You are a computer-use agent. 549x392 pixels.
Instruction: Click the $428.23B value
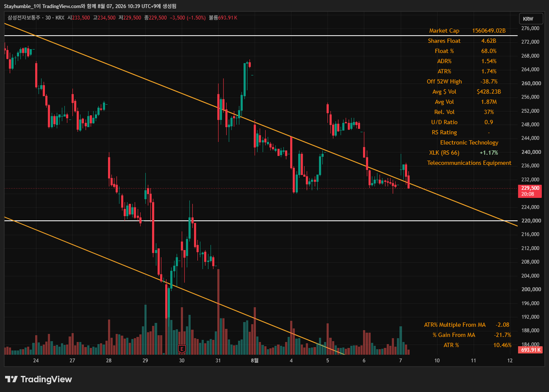489,92
